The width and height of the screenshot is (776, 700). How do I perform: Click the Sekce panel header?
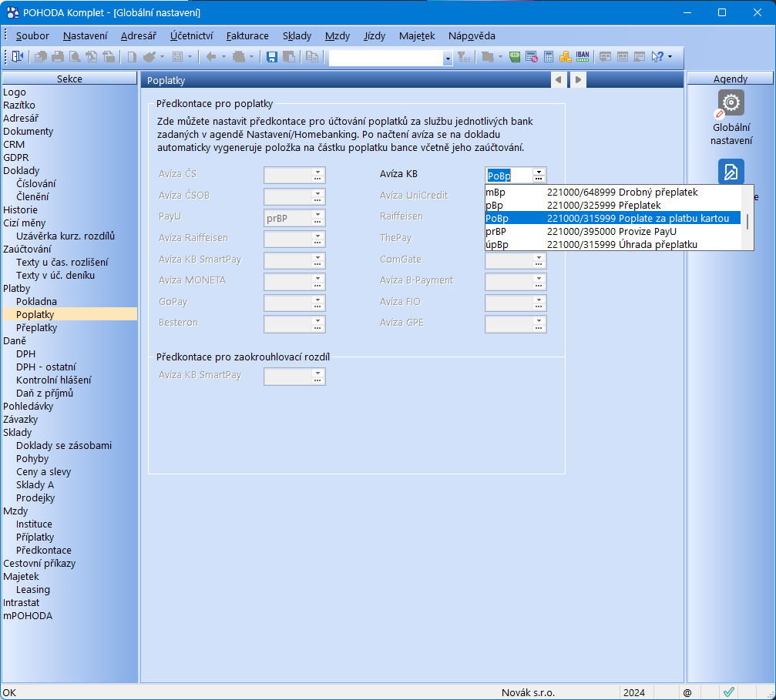69,79
